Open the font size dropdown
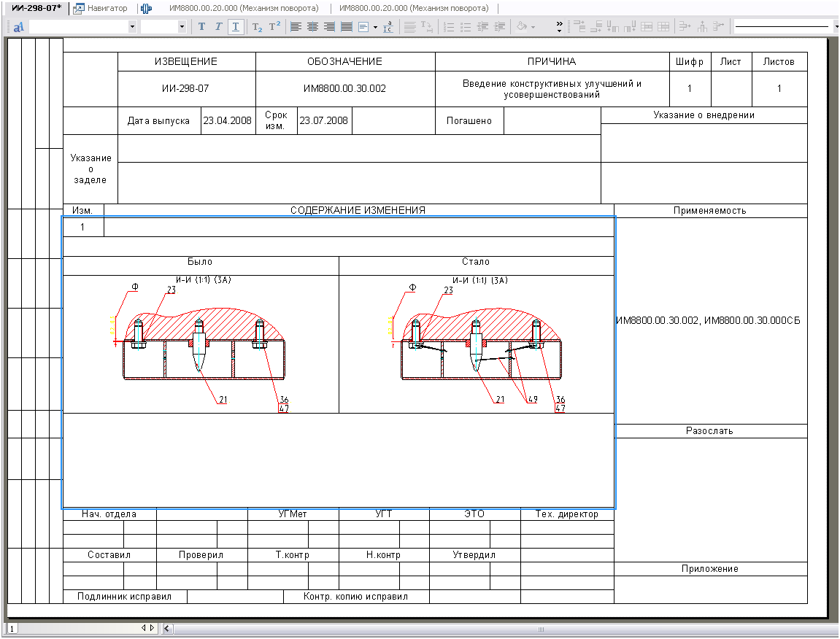Screen dimensions: 840x639 coord(182,27)
